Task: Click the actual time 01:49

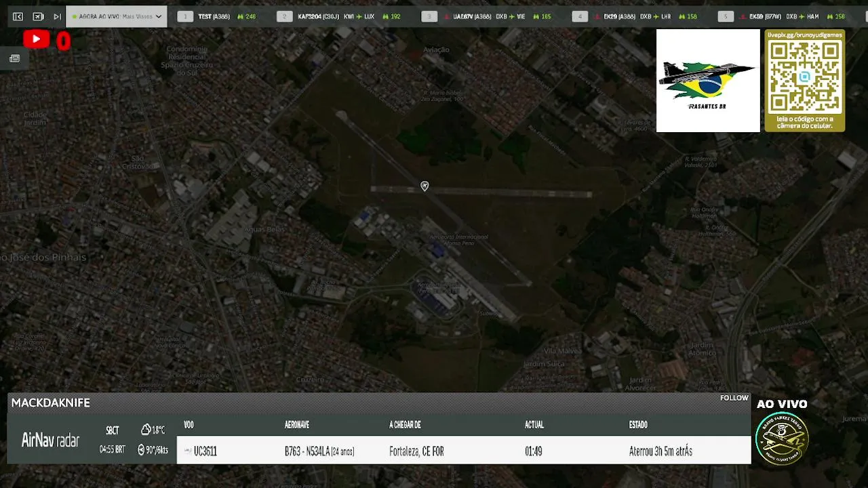Action: pyautogui.click(x=534, y=451)
